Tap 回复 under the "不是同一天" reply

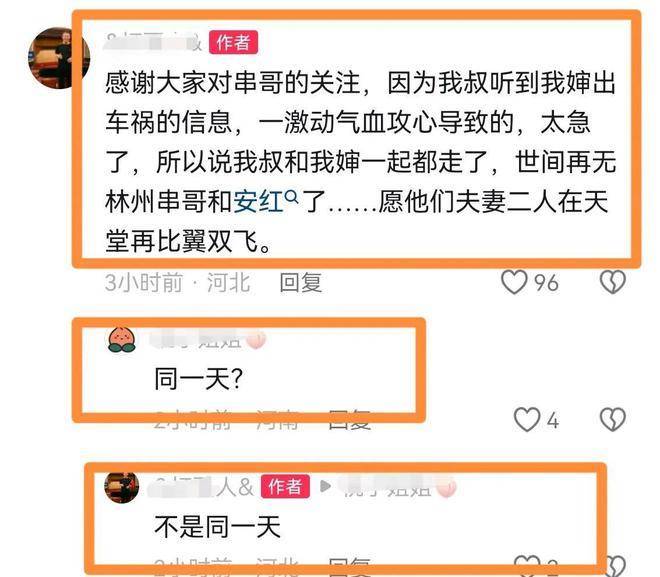(349, 566)
